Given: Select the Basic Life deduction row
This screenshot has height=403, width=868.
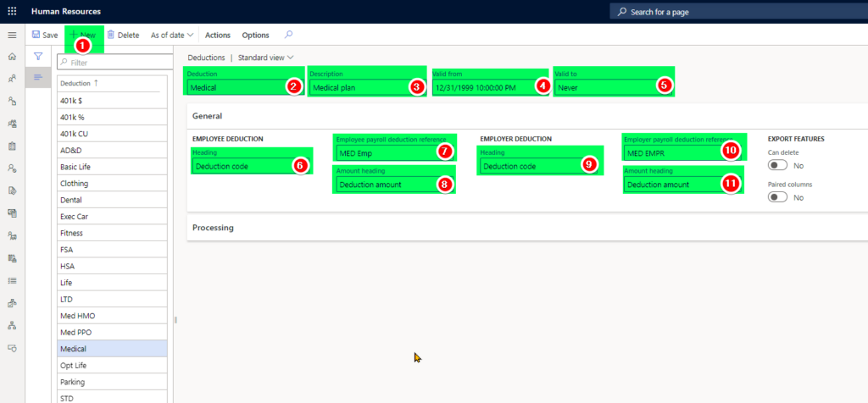Looking at the screenshot, I should (113, 167).
